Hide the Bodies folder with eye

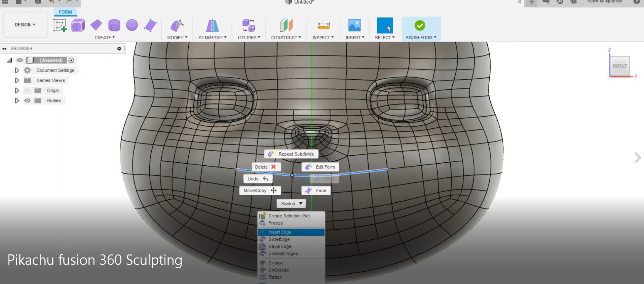point(27,100)
